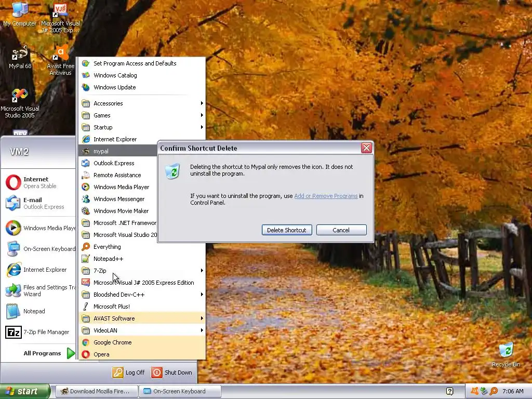Select the highlighted mypal entry

[x=118, y=151]
